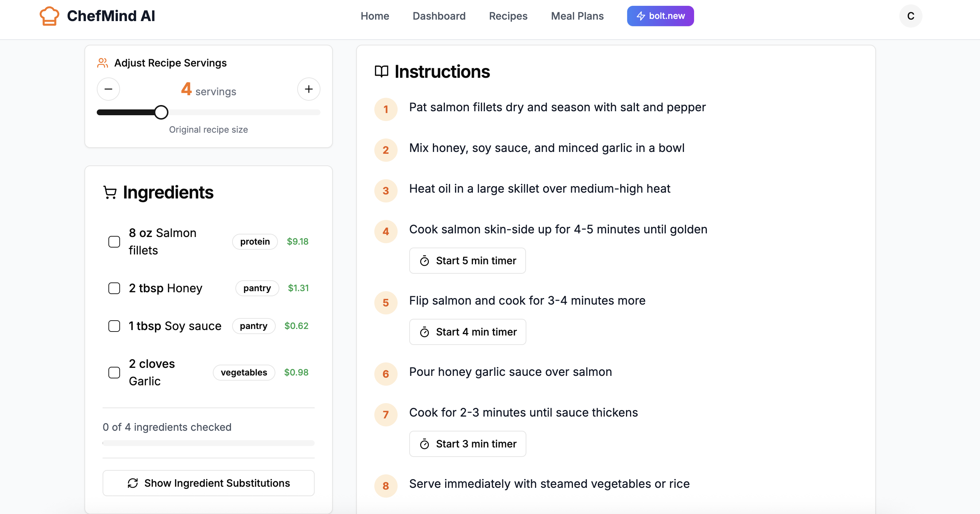Screen dimensions: 980x514
Task: Click the lightning bolt.new badge
Action: coord(660,16)
